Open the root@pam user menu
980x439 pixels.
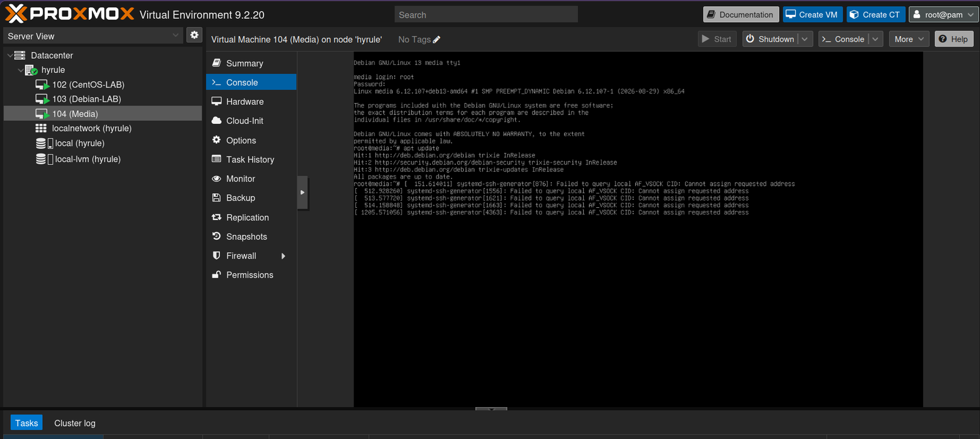click(943, 15)
